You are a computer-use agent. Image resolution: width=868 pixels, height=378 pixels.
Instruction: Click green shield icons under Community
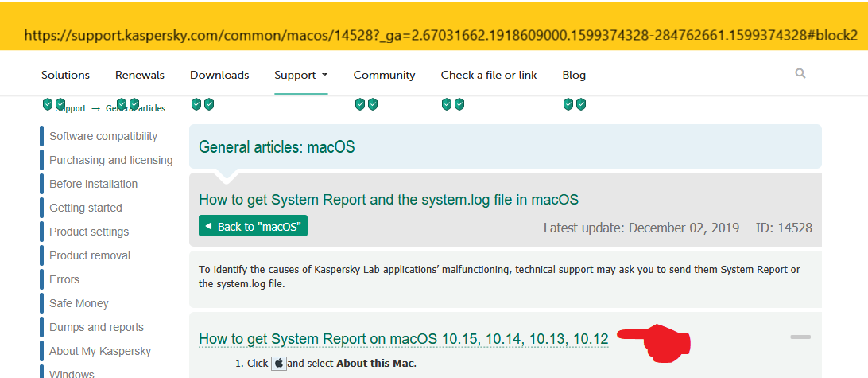(x=366, y=104)
